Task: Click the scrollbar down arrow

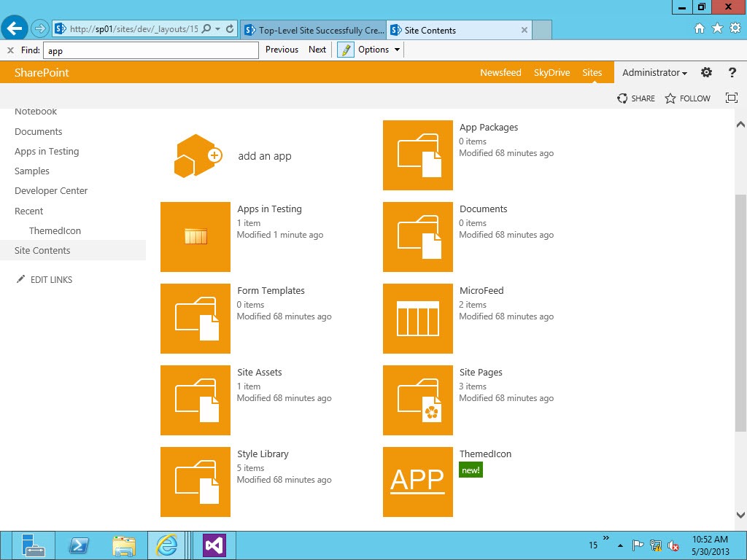Action: pos(740,513)
